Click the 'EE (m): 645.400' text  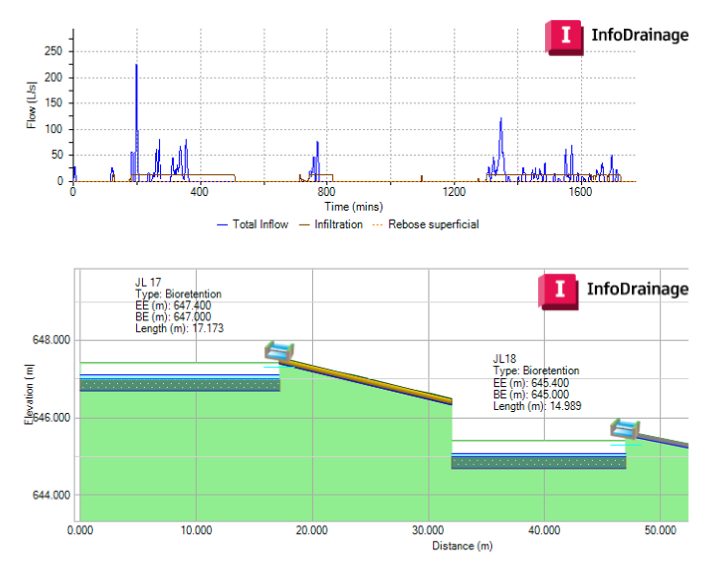(531, 383)
